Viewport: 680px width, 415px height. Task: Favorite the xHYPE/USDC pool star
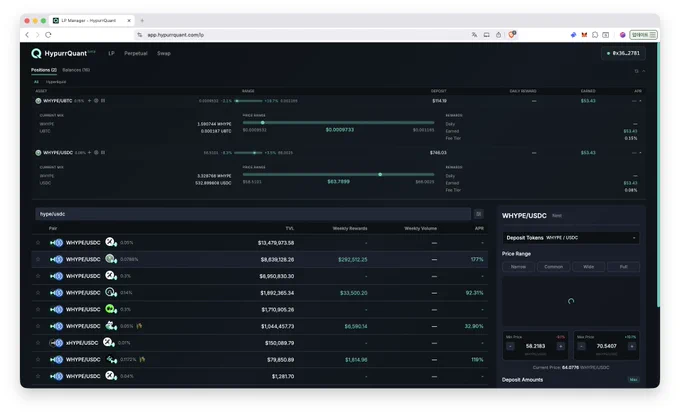pos(38,343)
